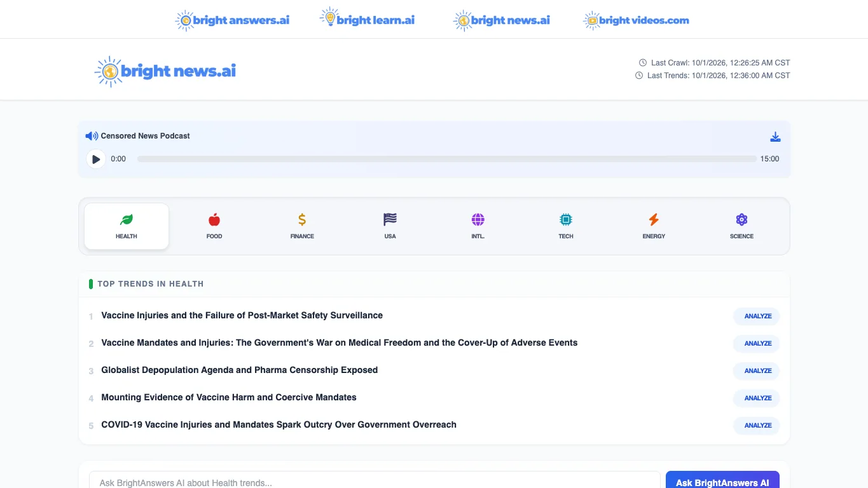
Task: Open the Energy lightning bolt icon
Action: coord(654,220)
